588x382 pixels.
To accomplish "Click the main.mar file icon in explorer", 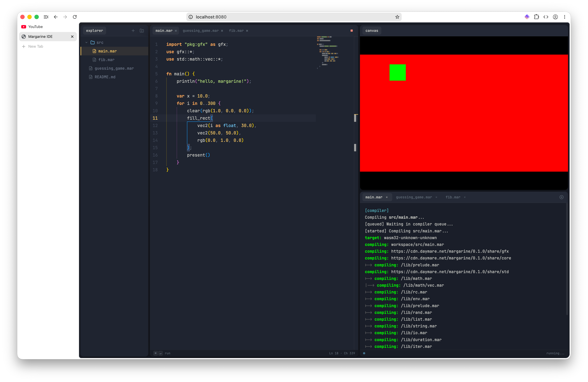I will 94,51.
